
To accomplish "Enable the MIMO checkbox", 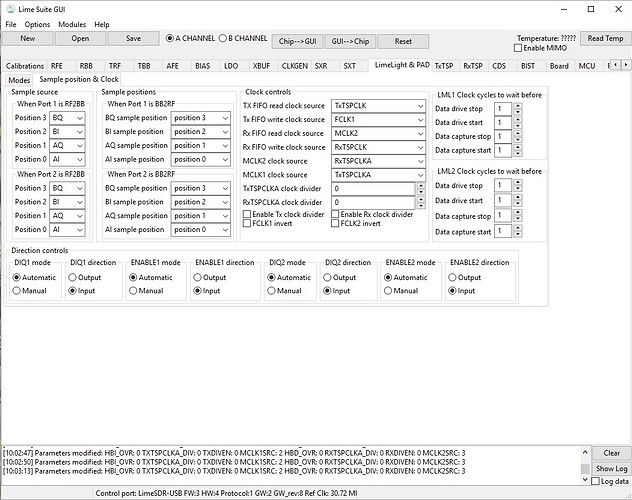I will pos(518,48).
